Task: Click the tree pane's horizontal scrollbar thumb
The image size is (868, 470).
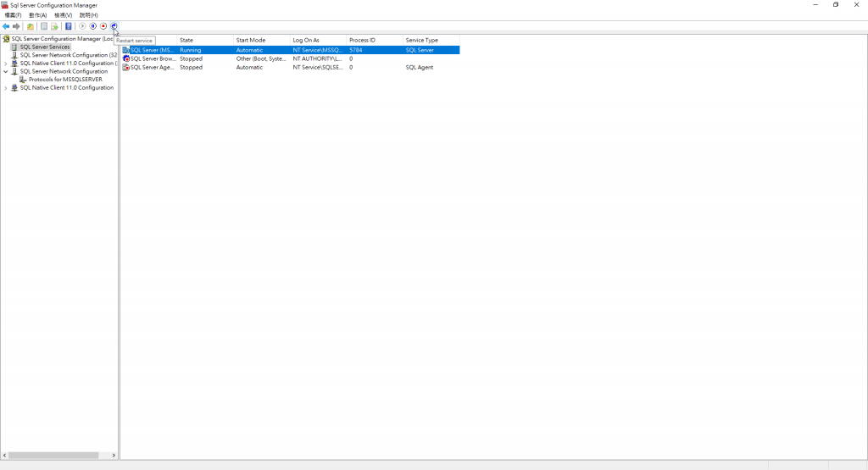Action: pyautogui.click(x=53, y=456)
